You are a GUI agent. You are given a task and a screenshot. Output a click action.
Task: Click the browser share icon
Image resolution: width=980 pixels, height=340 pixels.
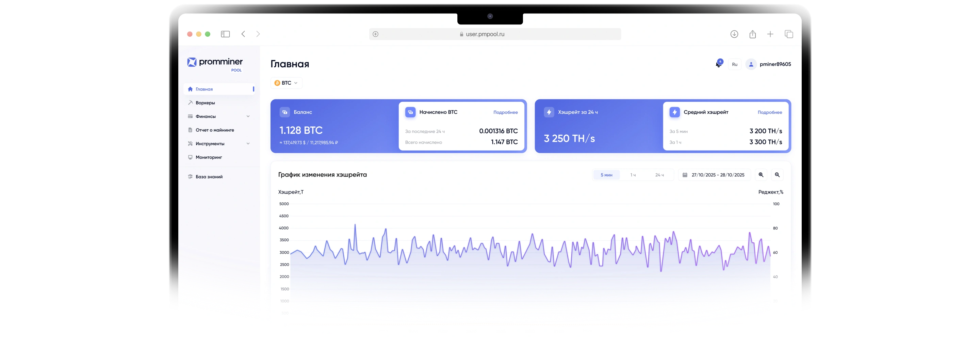[752, 34]
